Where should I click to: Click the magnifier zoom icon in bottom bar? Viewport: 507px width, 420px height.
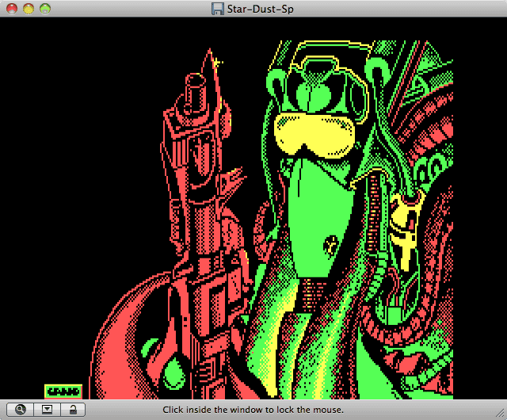pos(21,410)
